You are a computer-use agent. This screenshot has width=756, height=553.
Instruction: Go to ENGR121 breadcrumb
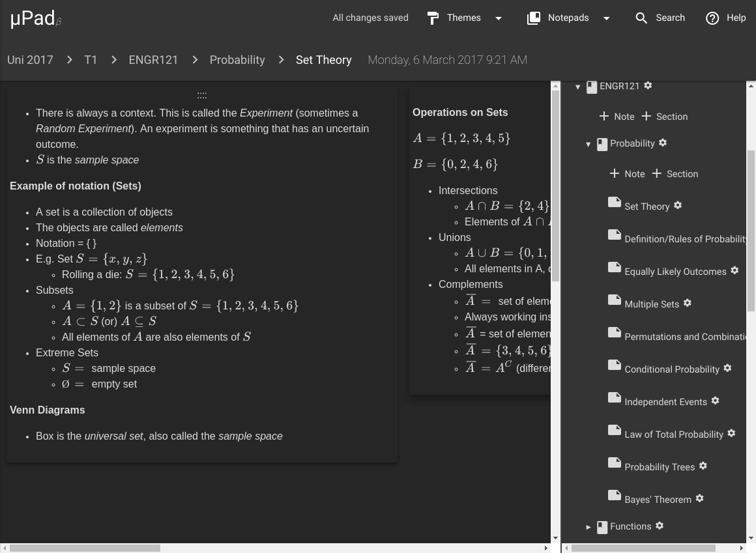click(x=153, y=60)
